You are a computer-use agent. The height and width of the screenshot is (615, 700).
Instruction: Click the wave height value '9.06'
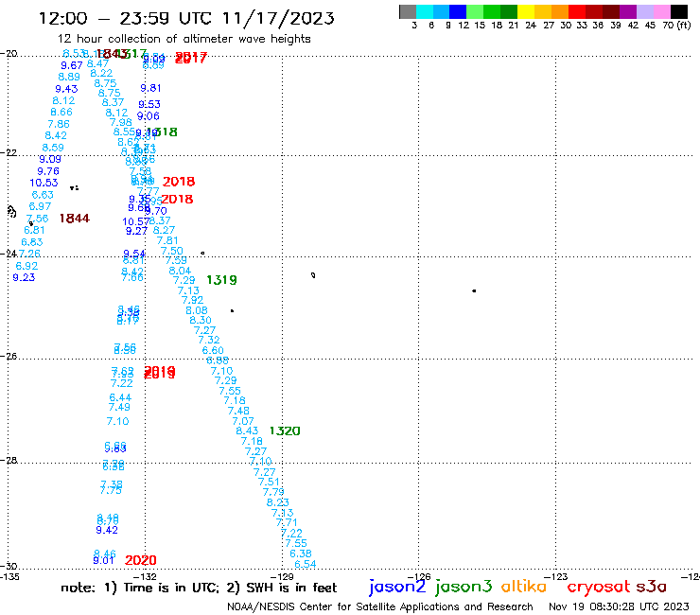pos(149,116)
